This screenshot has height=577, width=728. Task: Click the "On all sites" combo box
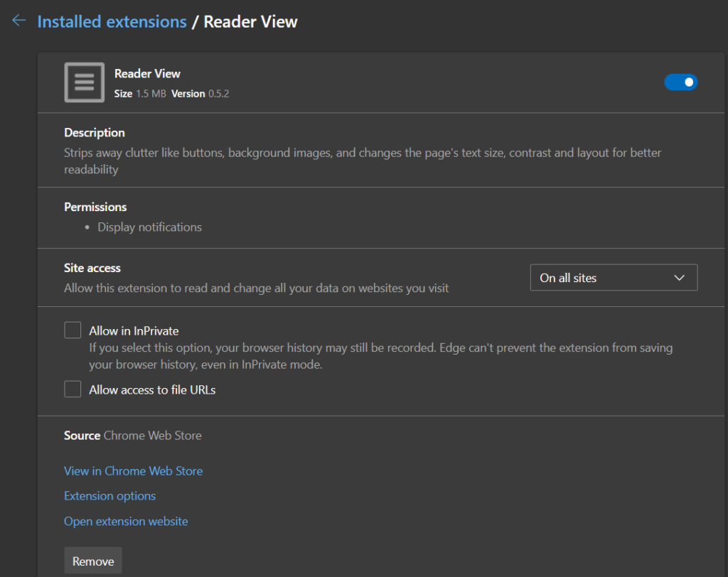click(x=614, y=277)
